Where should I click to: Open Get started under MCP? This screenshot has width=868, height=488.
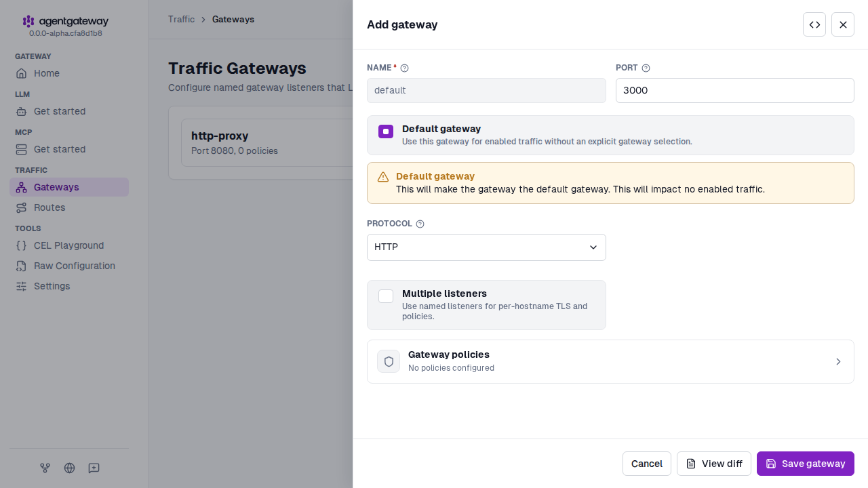click(x=69, y=149)
